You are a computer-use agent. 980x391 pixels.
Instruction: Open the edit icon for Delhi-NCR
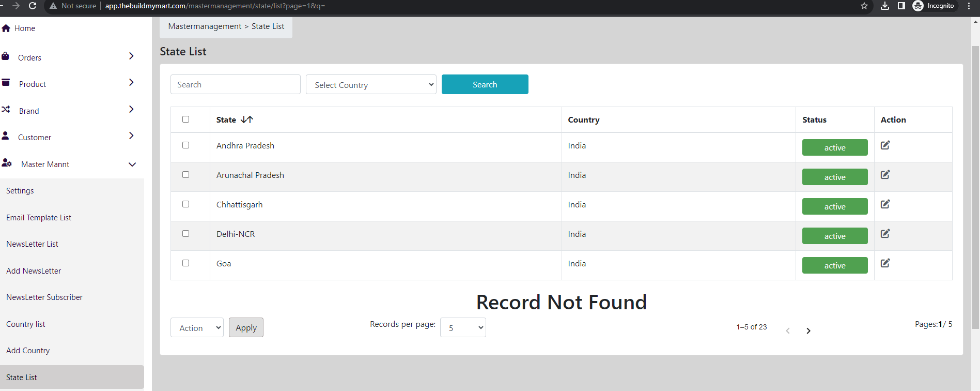885,234
